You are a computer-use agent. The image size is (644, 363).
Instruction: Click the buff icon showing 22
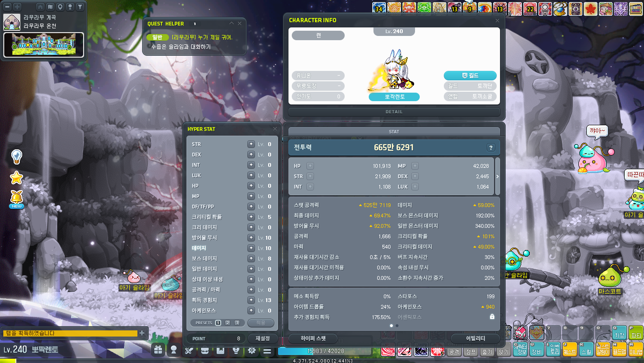pos(530,8)
